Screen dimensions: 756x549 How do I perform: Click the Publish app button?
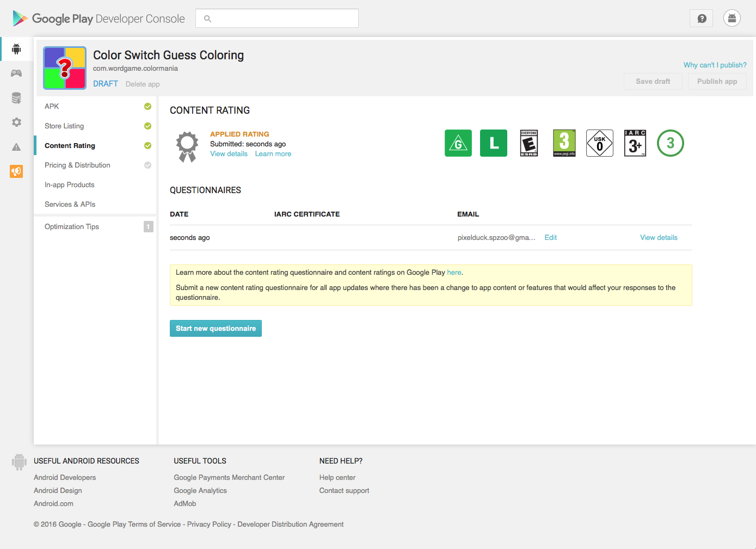click(x=717, y=81)
